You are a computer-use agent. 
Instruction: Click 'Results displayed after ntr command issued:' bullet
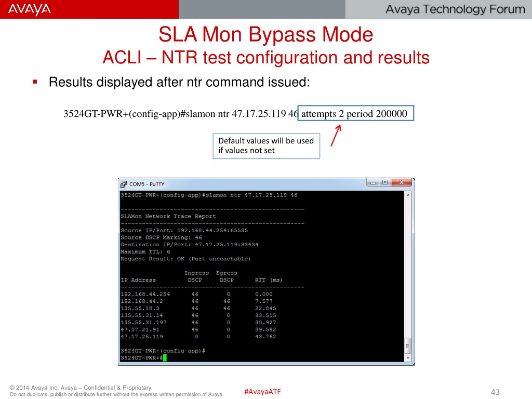tap(179, 82)
